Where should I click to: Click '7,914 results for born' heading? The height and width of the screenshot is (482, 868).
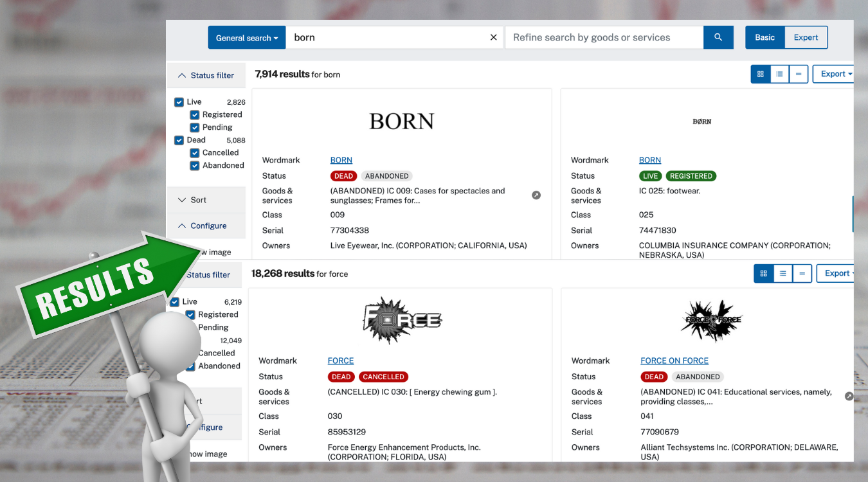pos(298,75)
